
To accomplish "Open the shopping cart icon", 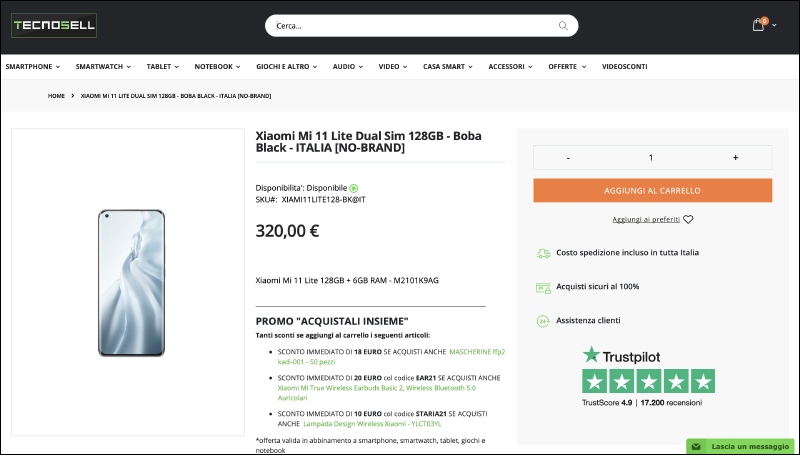I will tap(759, 24).
